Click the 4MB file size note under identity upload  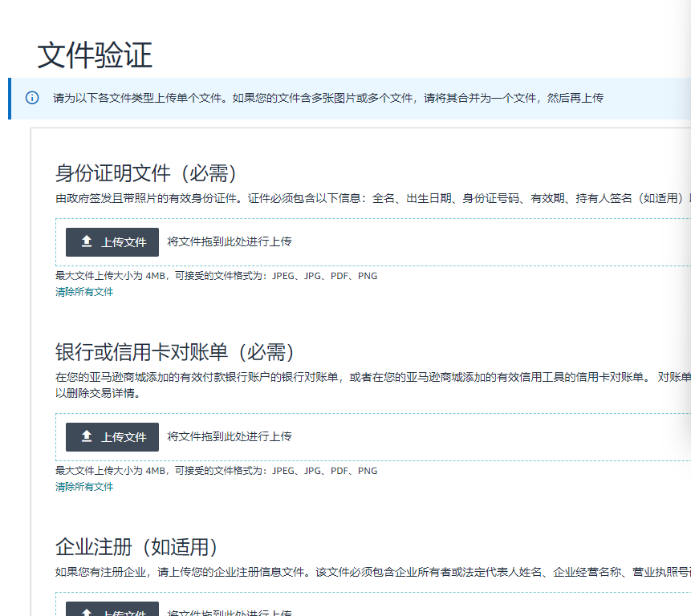[216, 276]
